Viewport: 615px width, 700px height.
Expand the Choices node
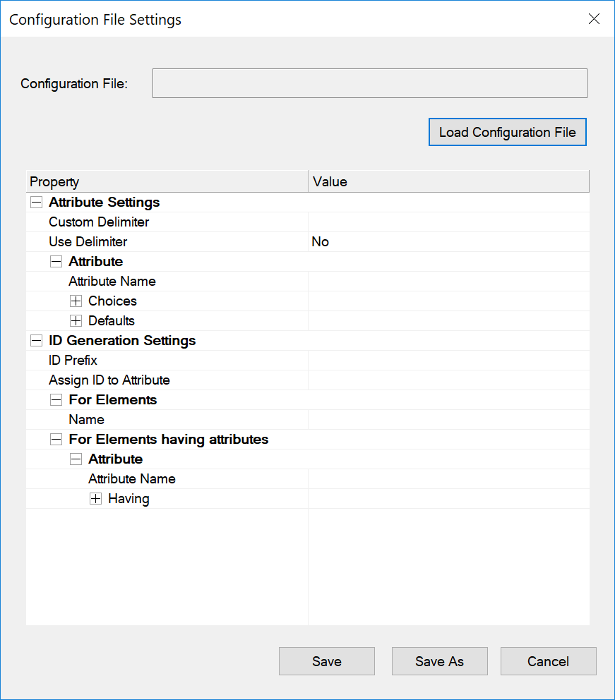coord(76,301)
